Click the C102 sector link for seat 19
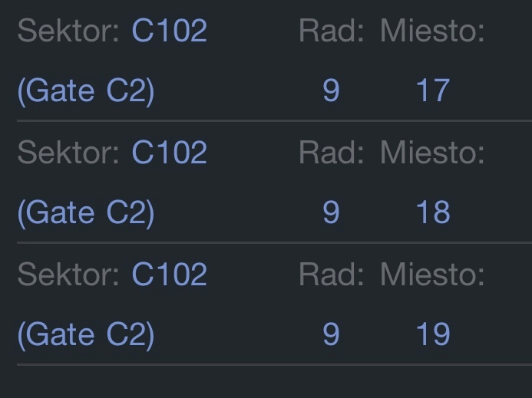The width and height of the screenshot is (532, 398). pyautogui.click(x=169, y=274)
